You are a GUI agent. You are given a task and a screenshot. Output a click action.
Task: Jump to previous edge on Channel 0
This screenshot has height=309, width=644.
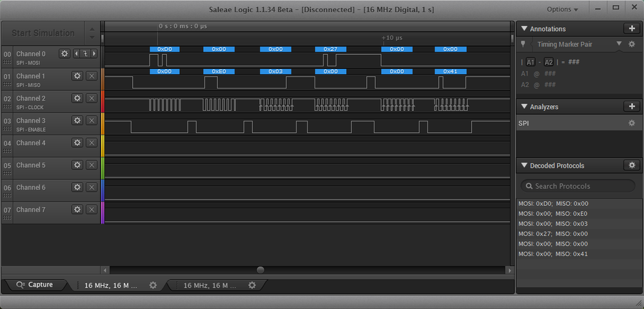point(76,54)
